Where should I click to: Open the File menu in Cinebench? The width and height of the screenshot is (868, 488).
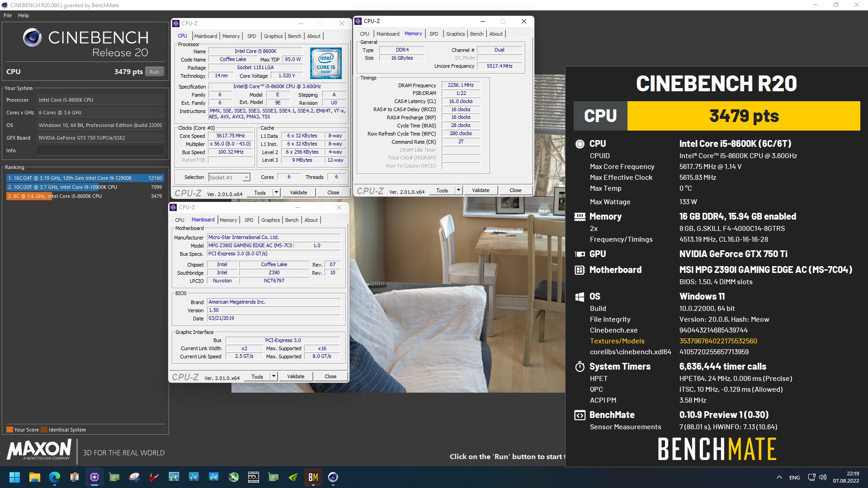coord(8,15)
